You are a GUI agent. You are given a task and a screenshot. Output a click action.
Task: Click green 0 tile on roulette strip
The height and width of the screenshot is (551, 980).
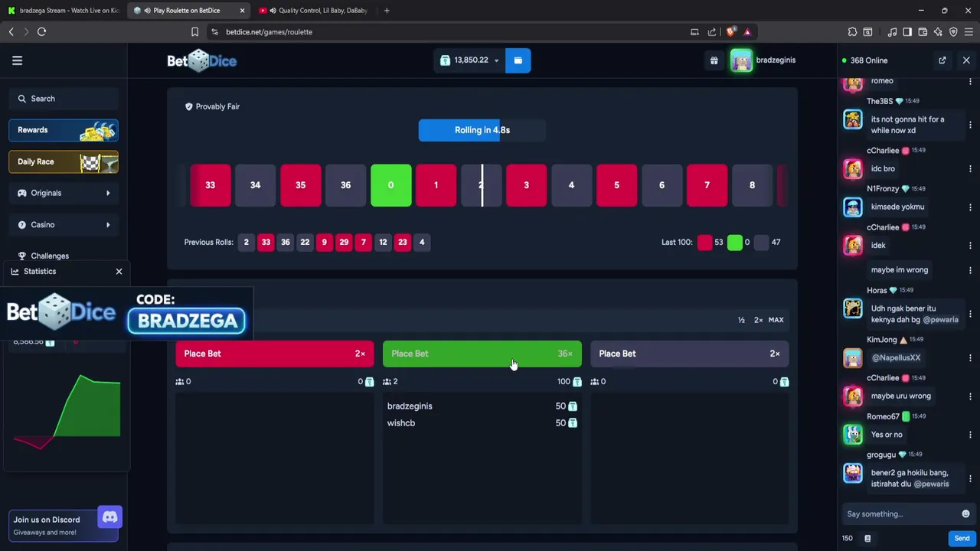[390, 185]
